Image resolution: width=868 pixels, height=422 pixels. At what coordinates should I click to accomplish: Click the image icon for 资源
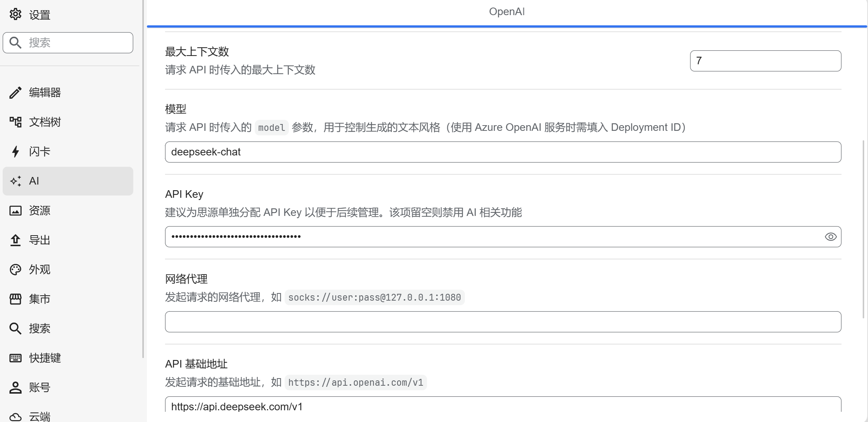click(x=16, y=211)
